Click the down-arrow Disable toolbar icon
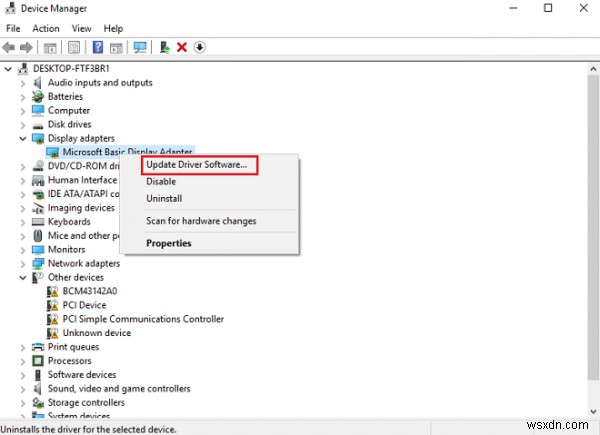Screen dimensions: 600x435 (200, 47)
